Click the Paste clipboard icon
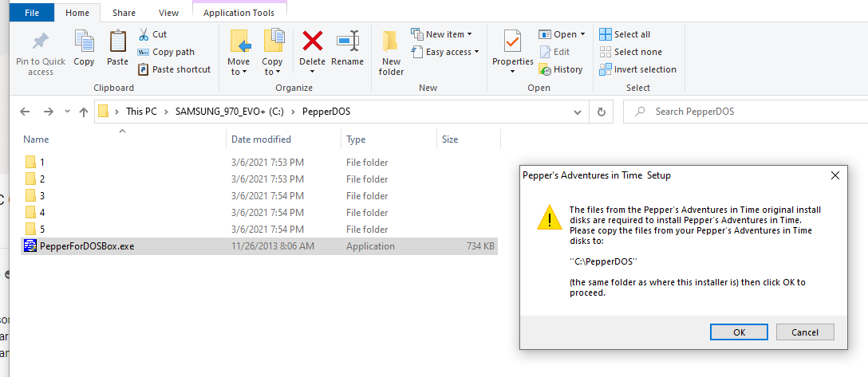Viewport: 868px width, 377px height. pos(117,41)
